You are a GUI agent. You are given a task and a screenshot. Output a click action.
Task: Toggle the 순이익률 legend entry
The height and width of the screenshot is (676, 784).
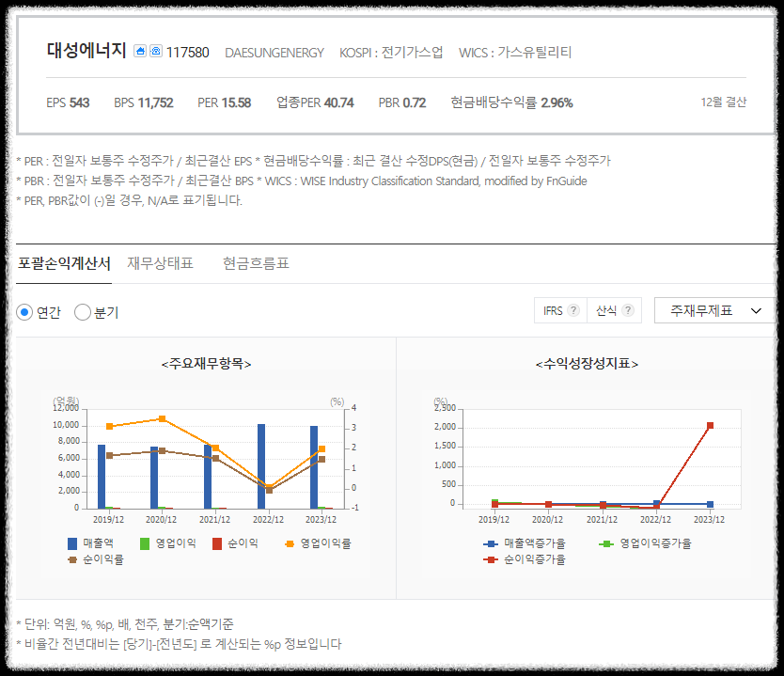[x=96, y=559]
